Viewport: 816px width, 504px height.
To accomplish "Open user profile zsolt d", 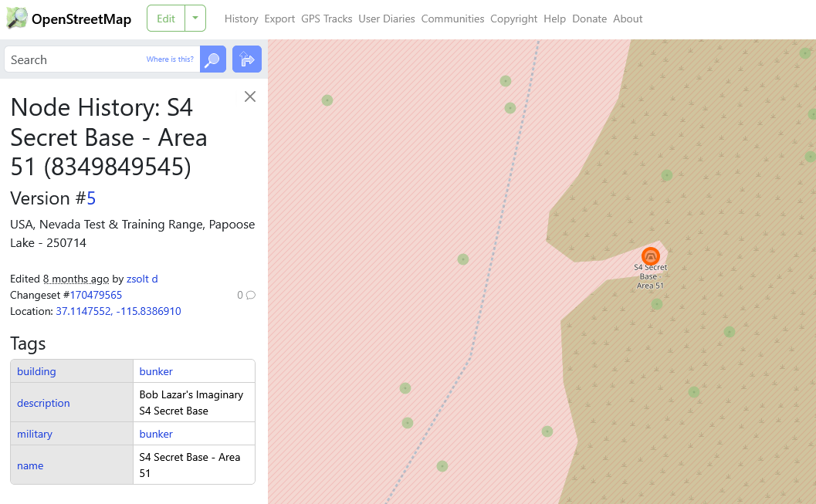I will pos(142,279).
